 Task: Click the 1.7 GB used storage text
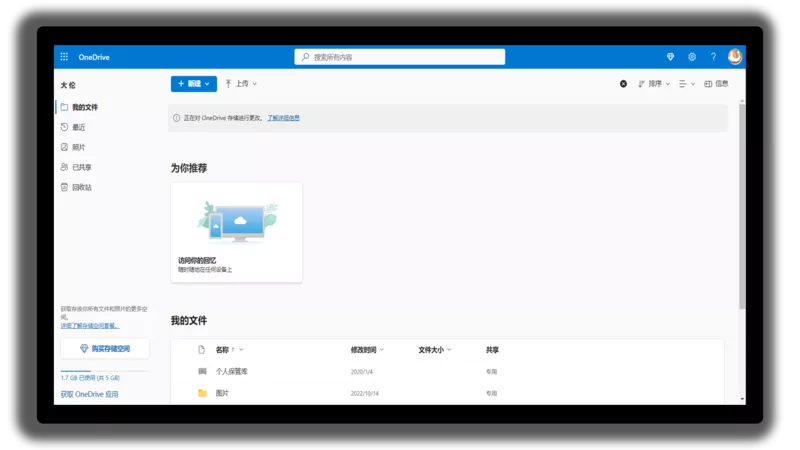click(x=90, y=378)
